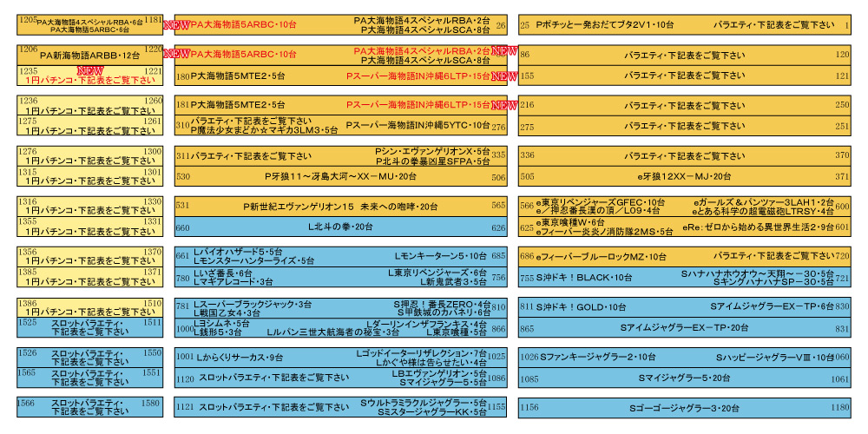Screen dimensions: 868x434
Task: Select S沖ドキ！GOLD・10台 entry
Action: click(584, 307)
